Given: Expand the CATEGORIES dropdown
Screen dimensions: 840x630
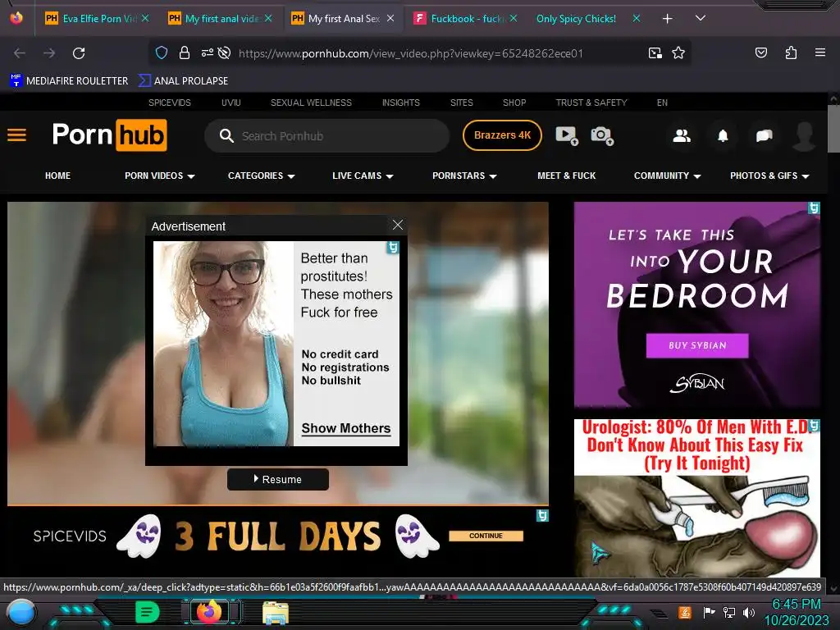Looking at the screenshot, I should click(x=262, y=176).
